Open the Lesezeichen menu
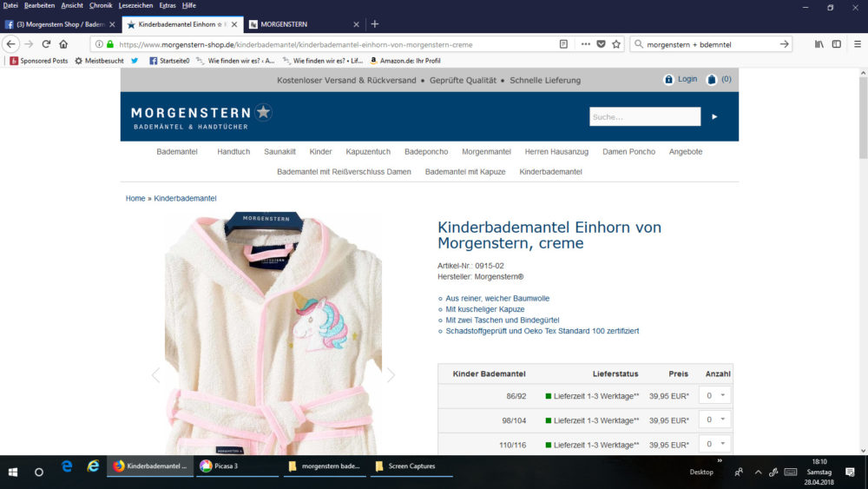The height and width of the screenshot is (489, 868). [135, 5]
